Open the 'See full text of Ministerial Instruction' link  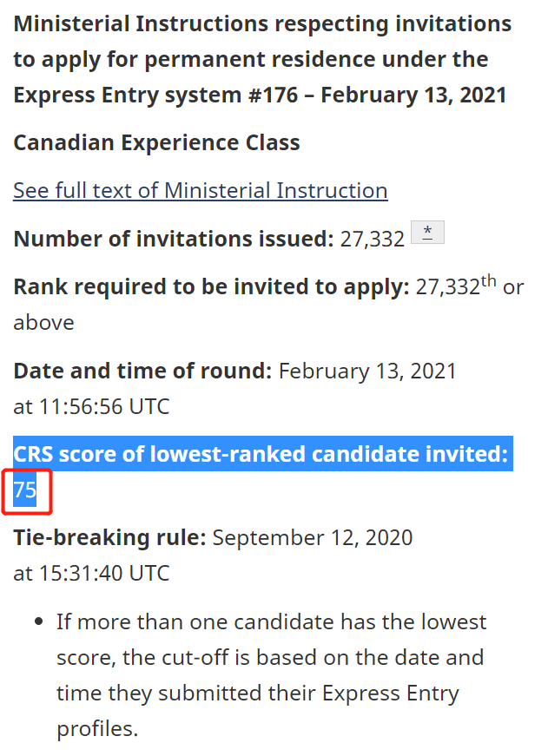pos(201,190)
